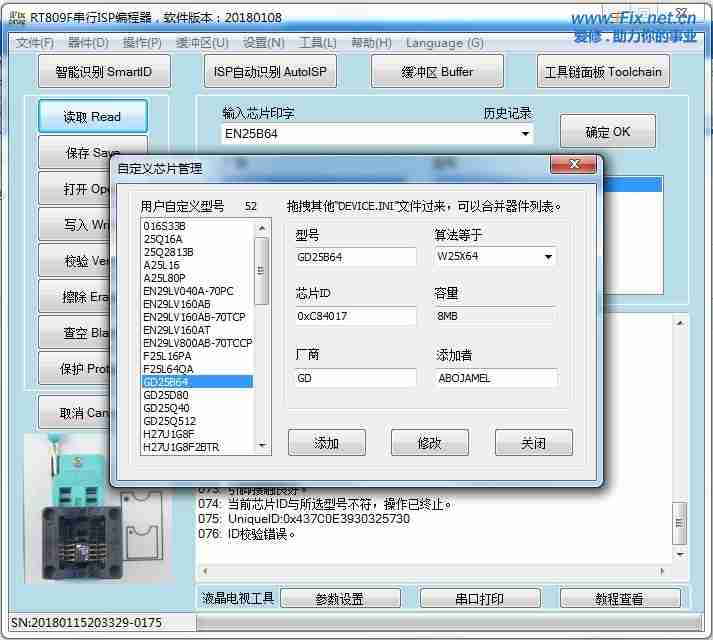Click the 串口打印 button
This screenshot has width=713, height=640.
[x=480, y=599]
